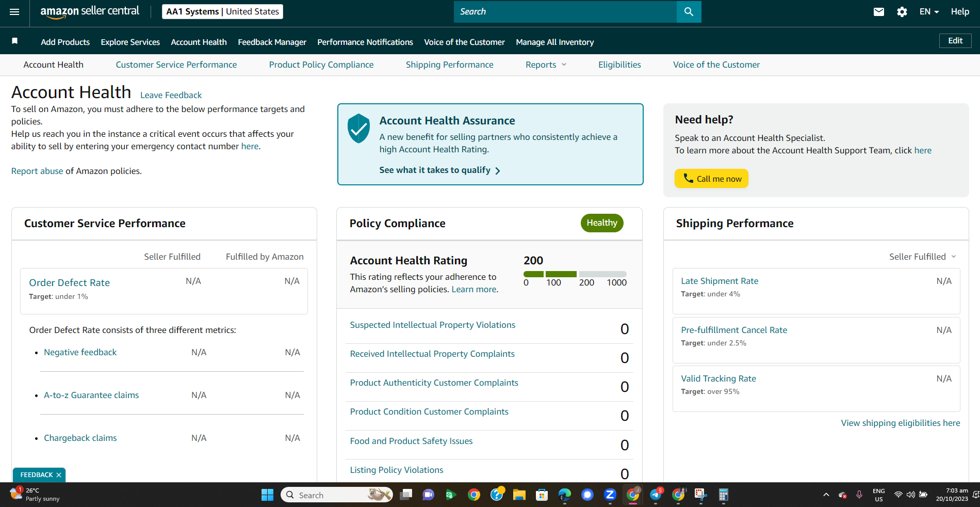Screen dimensions: 980x507
Task: Open Windows Start menu
Action: pos(267,495)
